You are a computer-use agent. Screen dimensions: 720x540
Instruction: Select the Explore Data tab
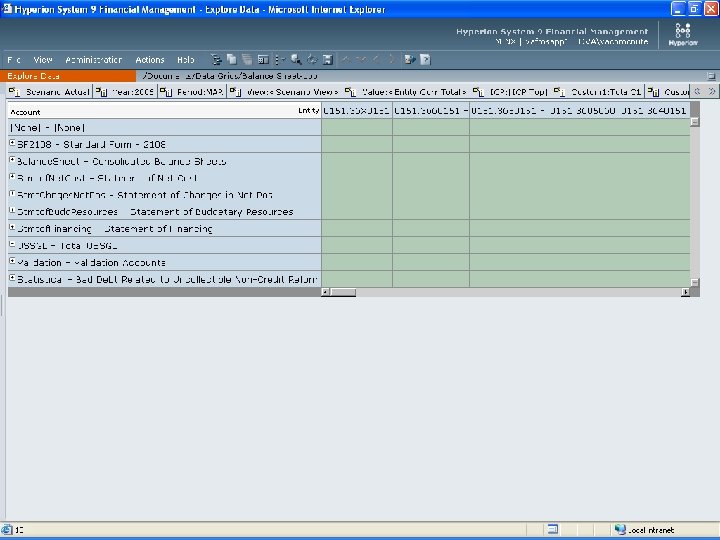68,76
